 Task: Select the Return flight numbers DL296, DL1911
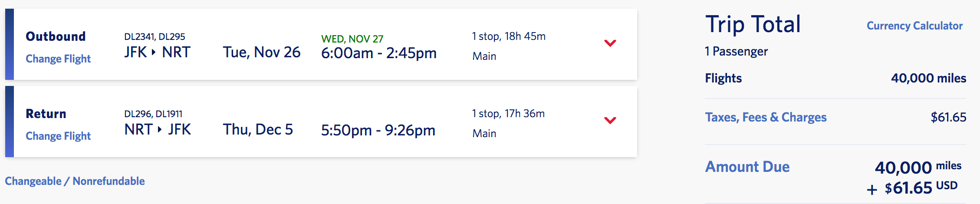[153, 114]
